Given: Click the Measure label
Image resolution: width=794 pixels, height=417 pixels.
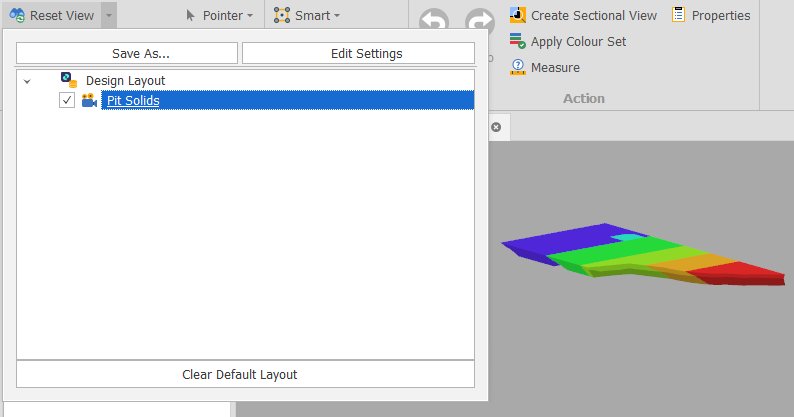Looking at the screenshot, I should click(x=555, y=67).
